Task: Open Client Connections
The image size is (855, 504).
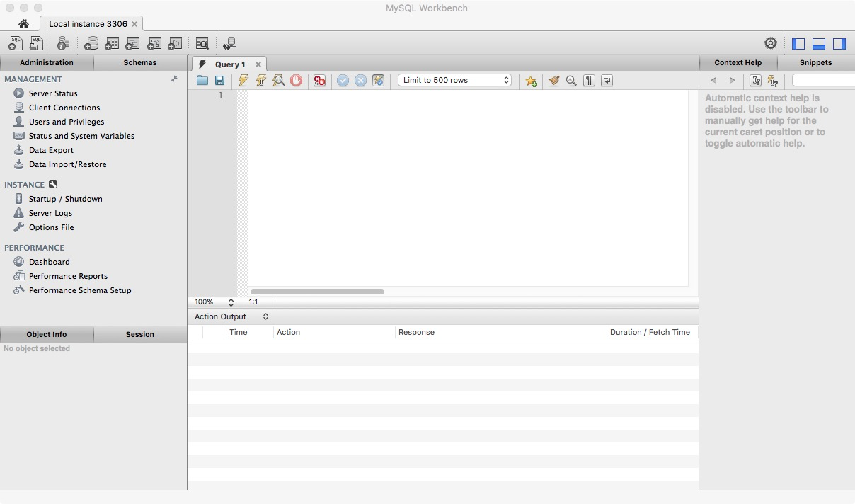Action: pos(64,108)
